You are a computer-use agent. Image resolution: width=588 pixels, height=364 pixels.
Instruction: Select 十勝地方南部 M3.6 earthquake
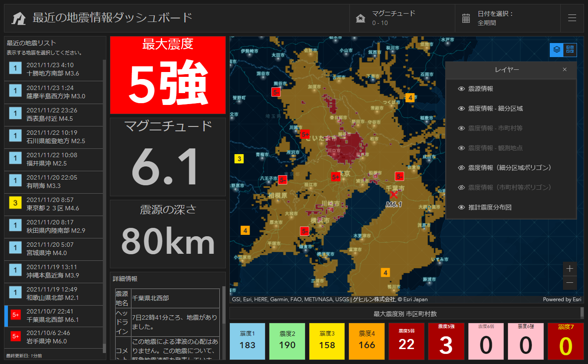[54, 69]
